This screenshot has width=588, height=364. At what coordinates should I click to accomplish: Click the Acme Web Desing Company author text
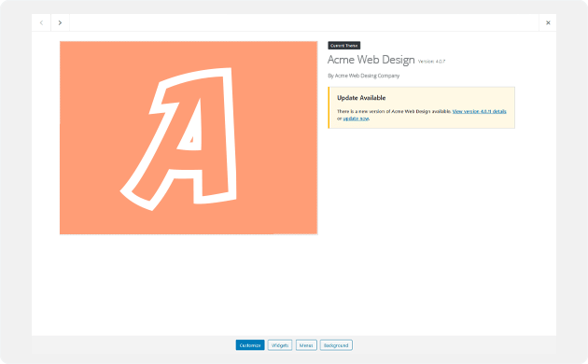coord(363,76)
